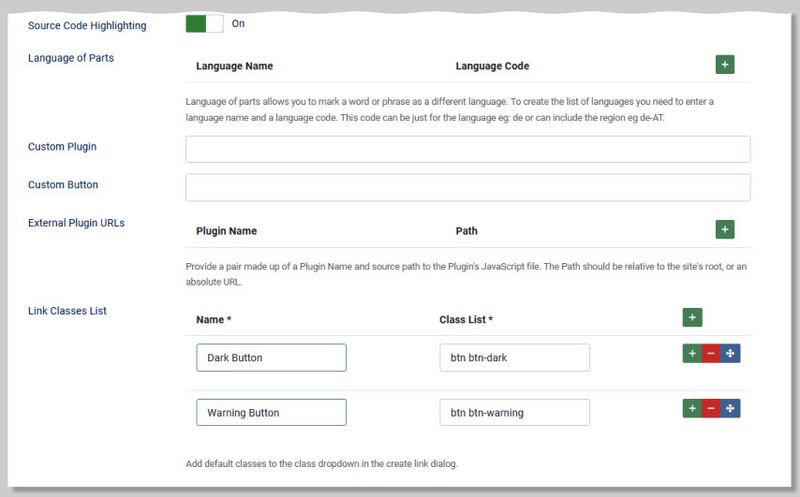Focus the Custom Plugin text field

click(x=467, y=149)
